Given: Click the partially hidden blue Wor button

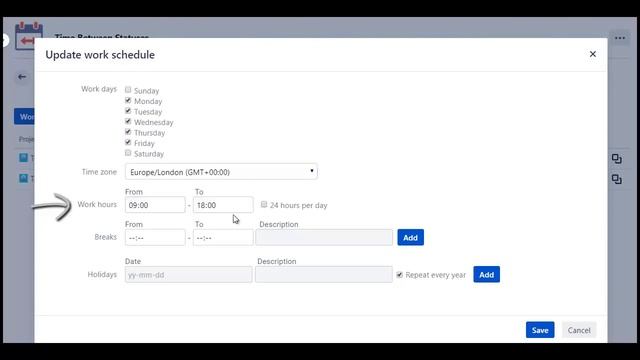Looking at the screenshot, I should point(24,117).
